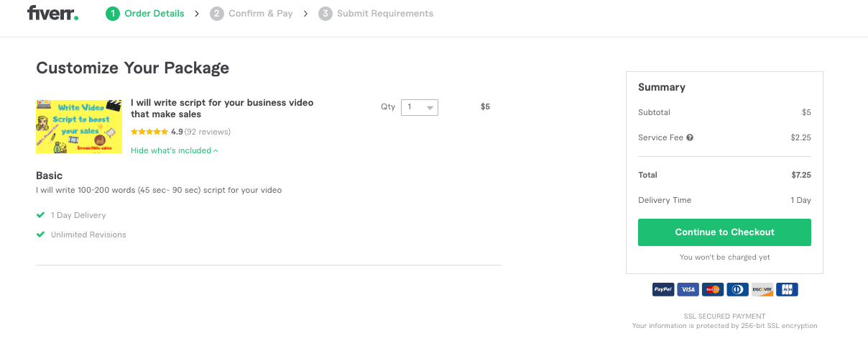Click the PayPal payment icon
Screen dimensions: 868x359
pyautogui.click(x=663, y=289)
